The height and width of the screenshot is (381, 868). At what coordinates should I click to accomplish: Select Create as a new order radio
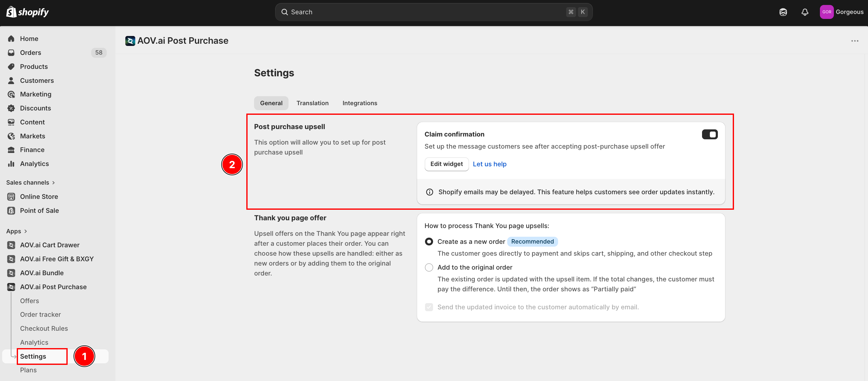tap(429, 241)
